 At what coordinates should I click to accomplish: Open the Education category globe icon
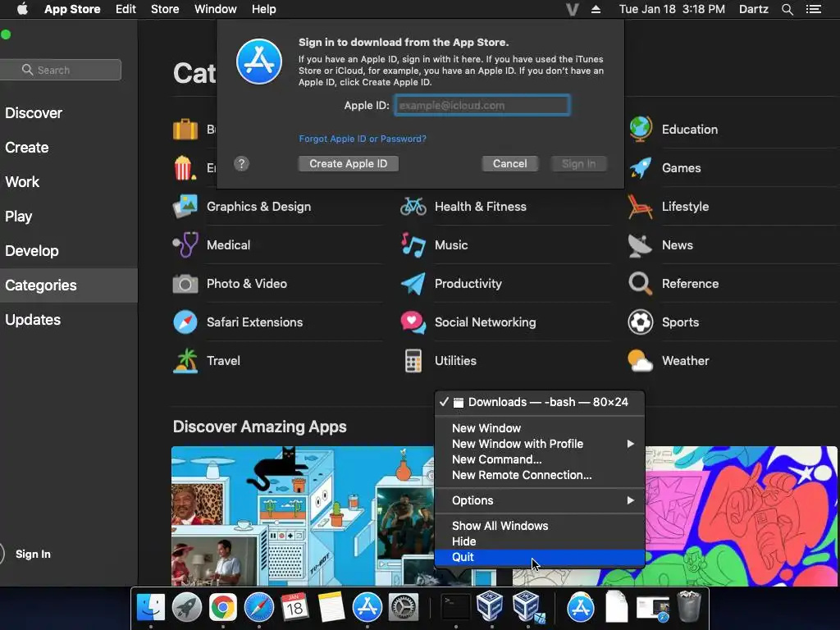(640, 129)
